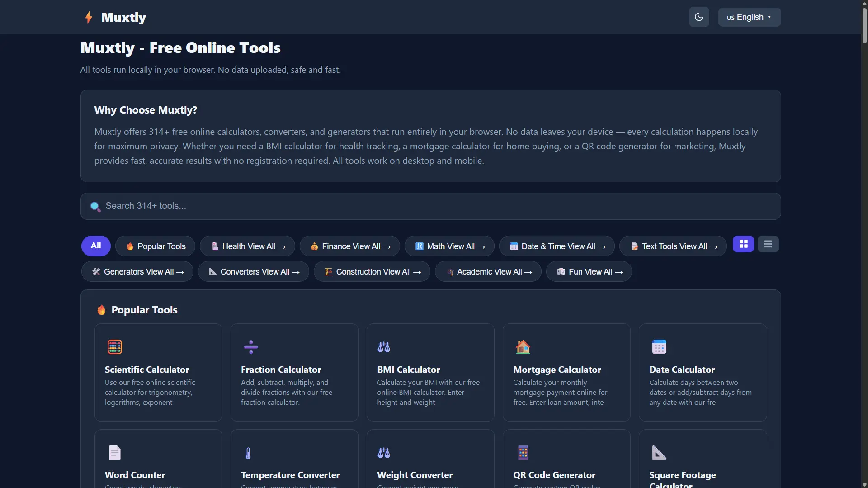Open the English language dropdown
Screen dimensions: 868x488
(x=750, y=17)
